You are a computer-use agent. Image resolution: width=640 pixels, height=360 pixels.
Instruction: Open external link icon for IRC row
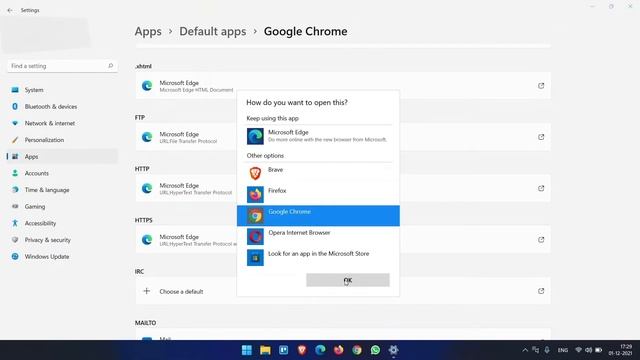click(541, 291)
